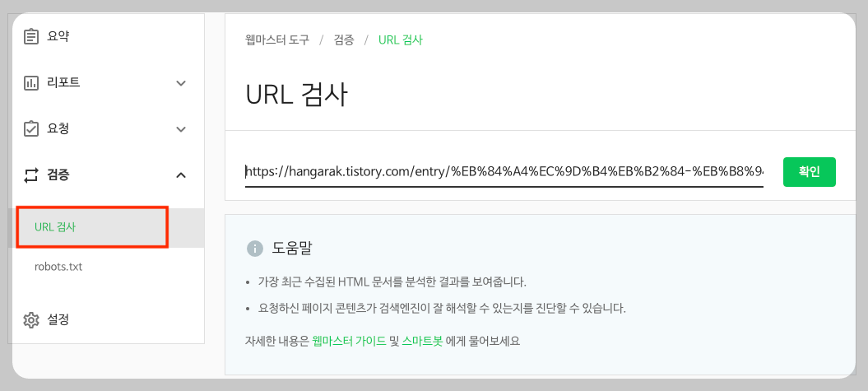
Task: Open the 웹마스터 가이드 link
Action: (350, 341)
